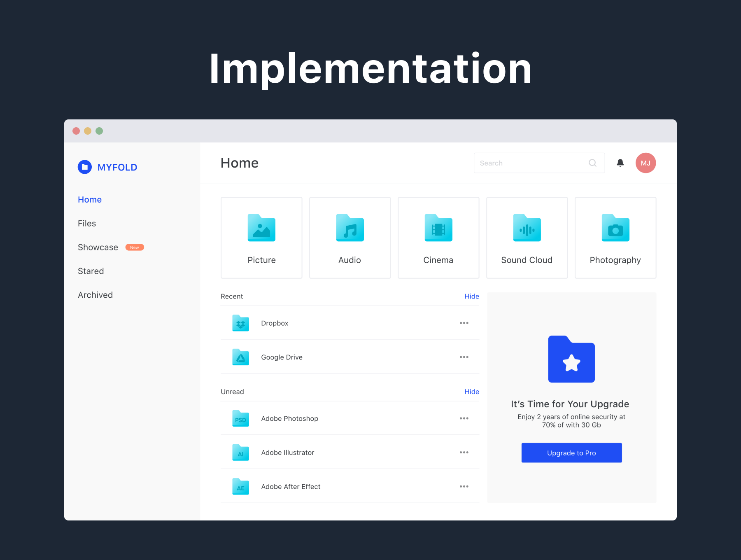
Task: Click the search magnifier icon
Action: [592, 163]
